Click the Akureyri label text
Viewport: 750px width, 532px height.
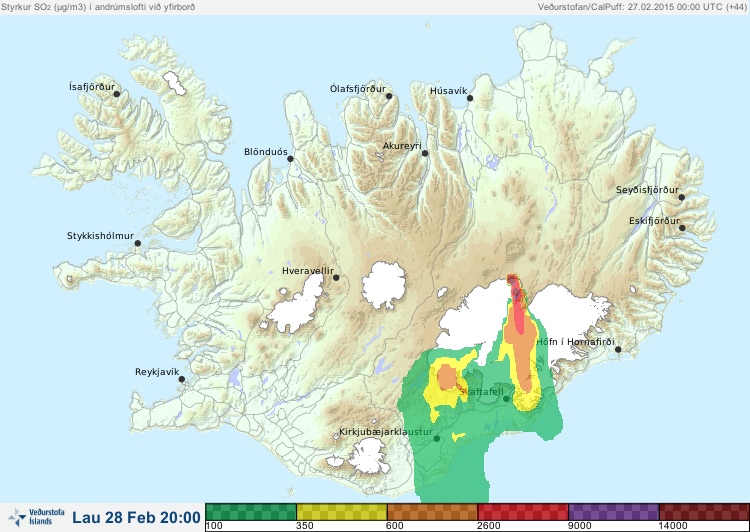click(402, 146)
